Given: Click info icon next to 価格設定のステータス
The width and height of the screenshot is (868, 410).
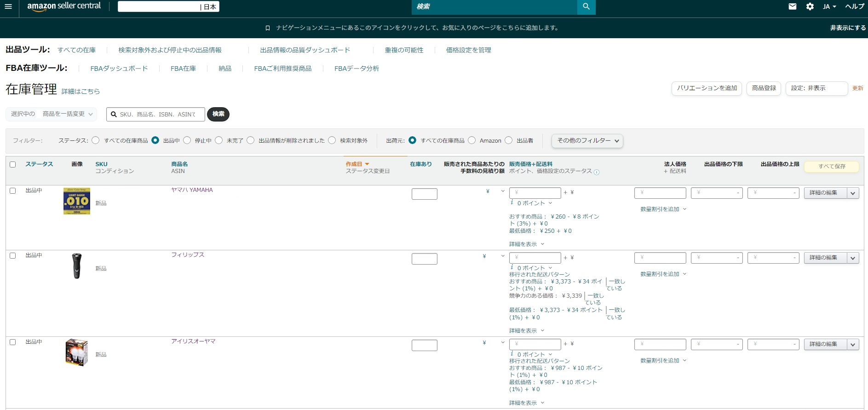Looking at the screenshot, I should pyautogui.click(x=597, y=172).
